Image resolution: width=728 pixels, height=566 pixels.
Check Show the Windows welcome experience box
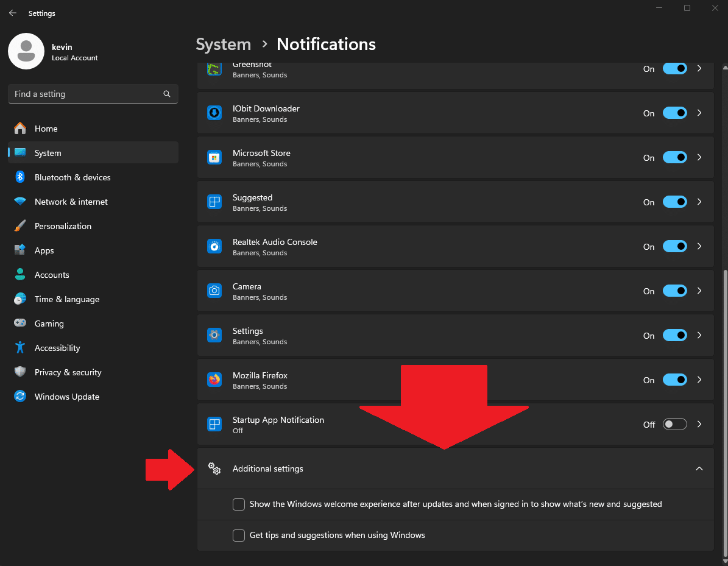click(239, 504)
